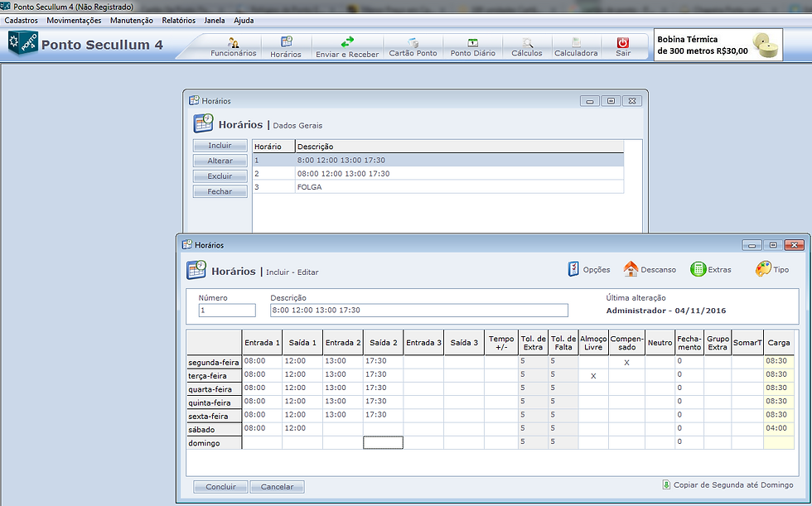Viewport: 812px width, 506px height.
Task: Click sexta-feira Saída 2 cell 17:30
Action: [x=383, y=416]
